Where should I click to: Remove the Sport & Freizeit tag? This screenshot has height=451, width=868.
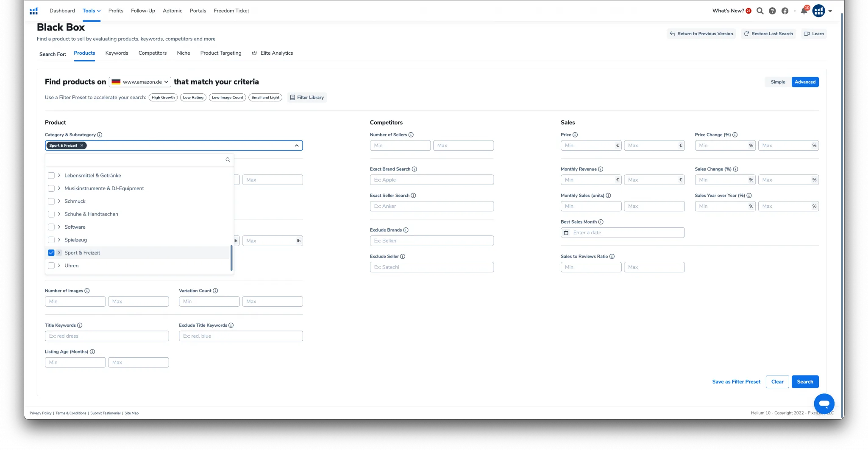82,146
